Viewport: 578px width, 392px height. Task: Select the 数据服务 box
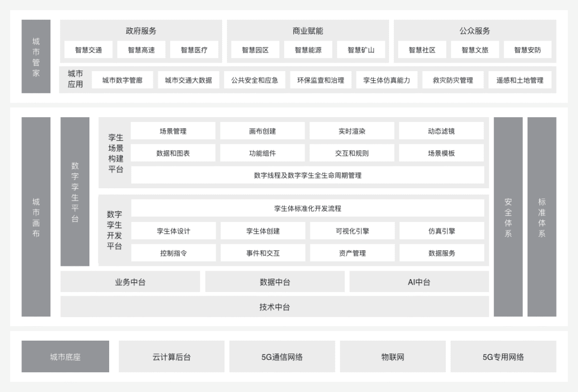tap(442, 253)
